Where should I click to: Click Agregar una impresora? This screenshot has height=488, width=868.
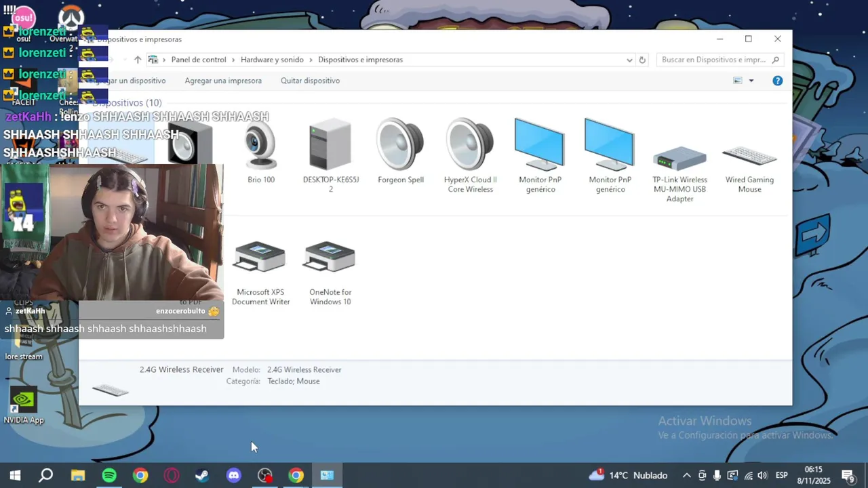tap(223, 81)
